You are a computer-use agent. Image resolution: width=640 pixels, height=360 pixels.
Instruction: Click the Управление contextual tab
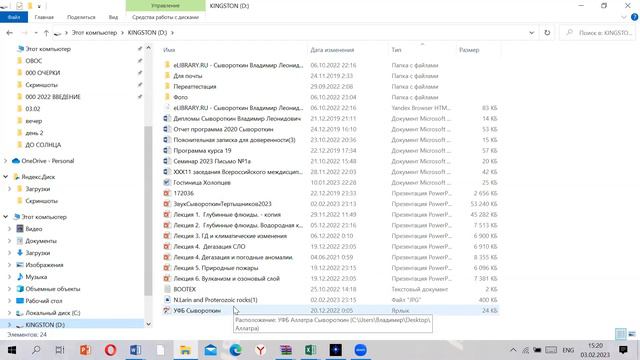[x=165, y=6]
